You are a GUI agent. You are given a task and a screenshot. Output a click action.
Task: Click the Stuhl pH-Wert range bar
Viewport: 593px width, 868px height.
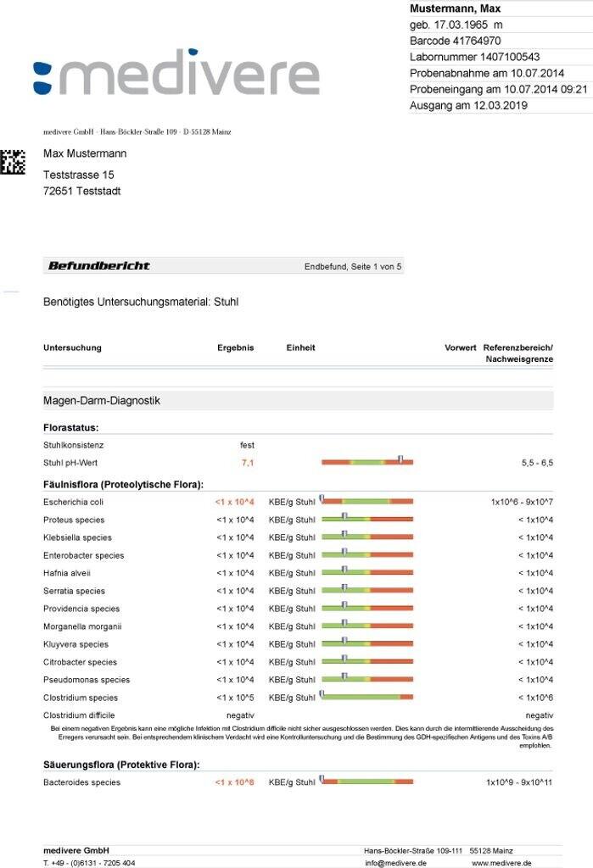pyautogui.click(x=366, y=462)
